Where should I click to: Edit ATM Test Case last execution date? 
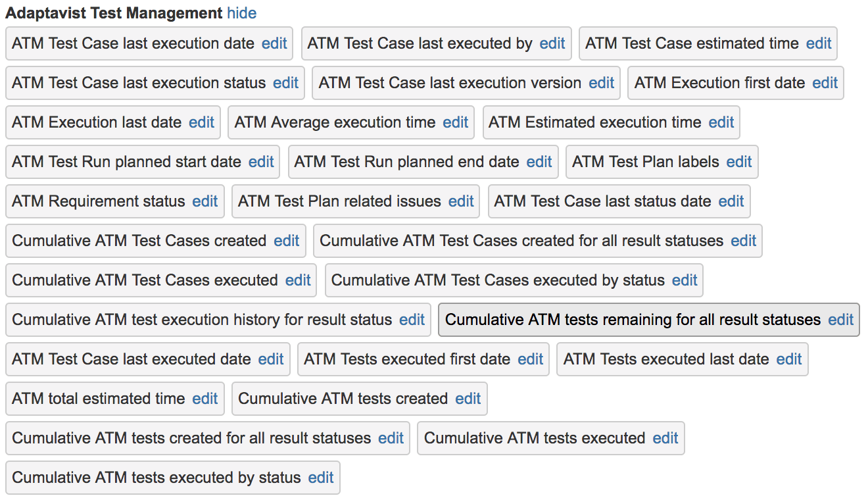[x=274, y=43]
